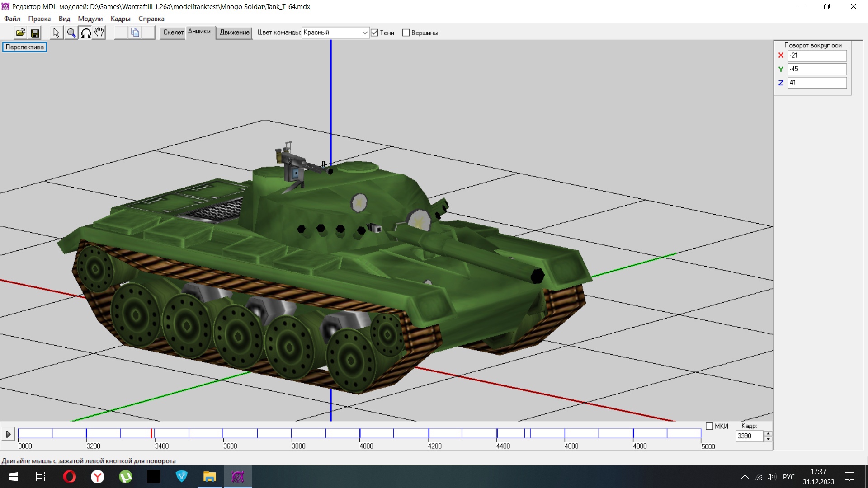868x488 pixels.
Task: Toggle the Тени shadows checkbox
Action: click(x=374, y=33)
